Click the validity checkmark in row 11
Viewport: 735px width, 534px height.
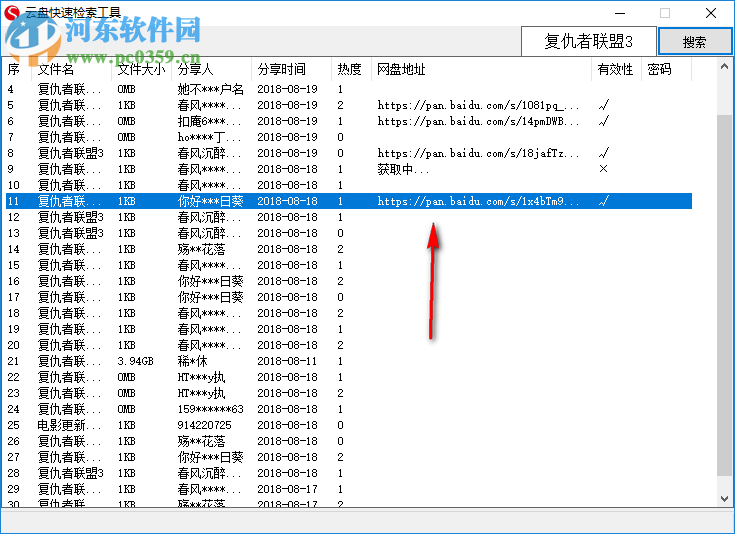pyautogui.click(x=604, y=201)
